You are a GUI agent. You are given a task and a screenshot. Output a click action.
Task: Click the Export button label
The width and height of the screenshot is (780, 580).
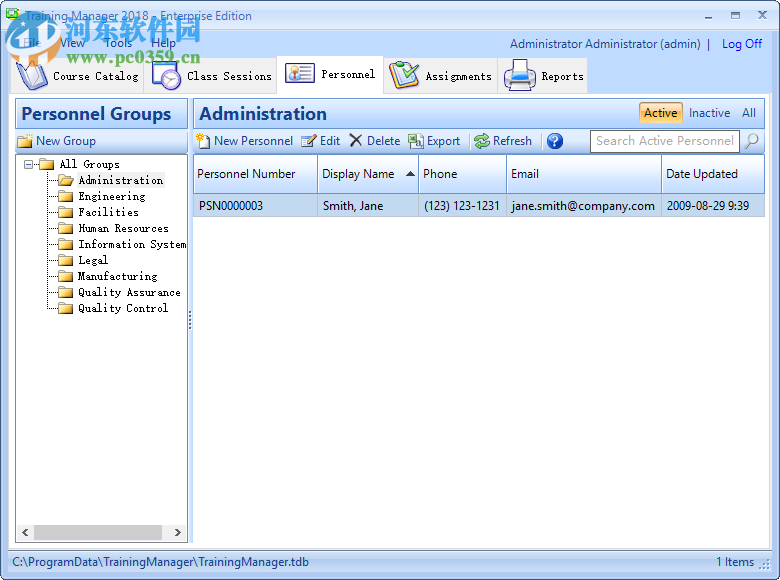coord(443,141)
